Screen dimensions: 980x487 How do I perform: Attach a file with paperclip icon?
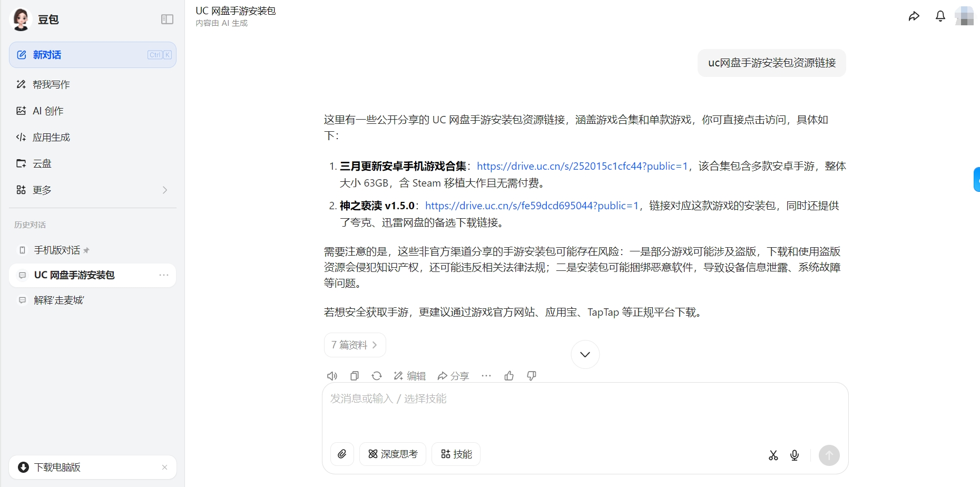point(342,454)
